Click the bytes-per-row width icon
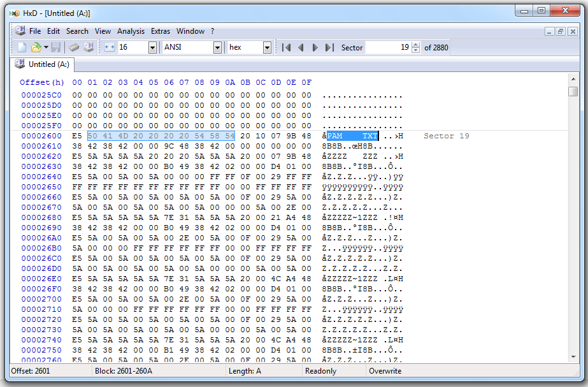 coord(109,47)
